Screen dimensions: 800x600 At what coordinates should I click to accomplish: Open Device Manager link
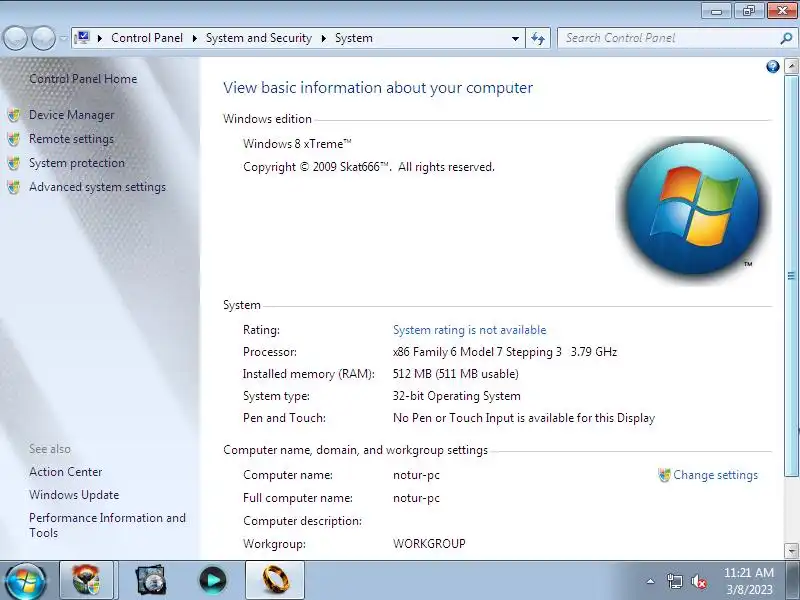[x=71, y=115]
